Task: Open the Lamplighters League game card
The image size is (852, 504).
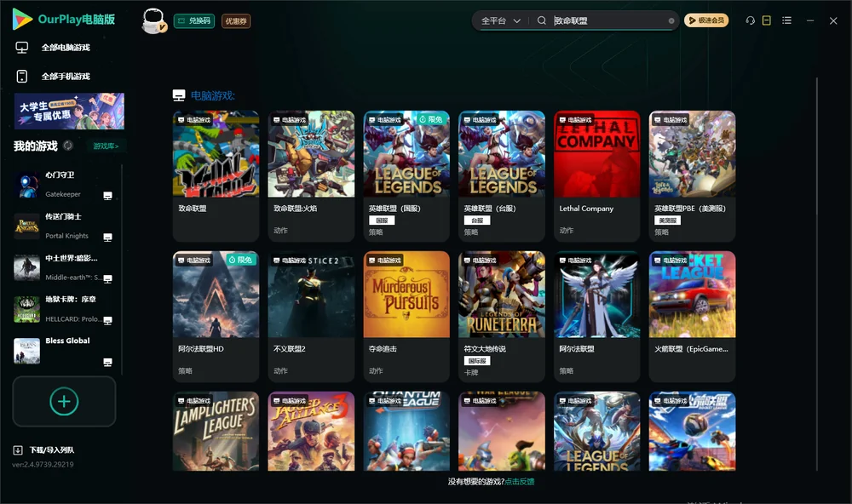Action: 216,432
